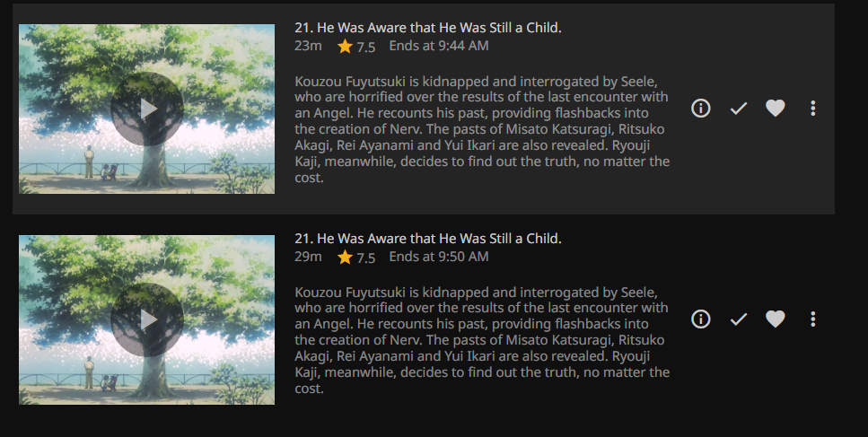Screen dimensions: 868x437
Task: Open info for the 29m episode
Action: [x=701, y=319]
